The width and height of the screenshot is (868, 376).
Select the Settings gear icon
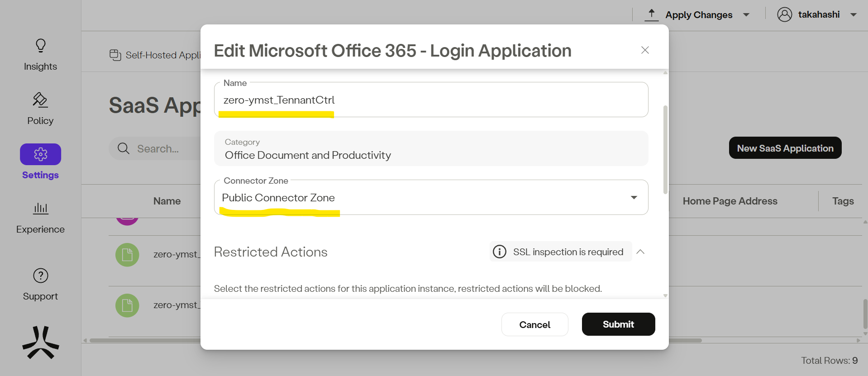point(41,154)
